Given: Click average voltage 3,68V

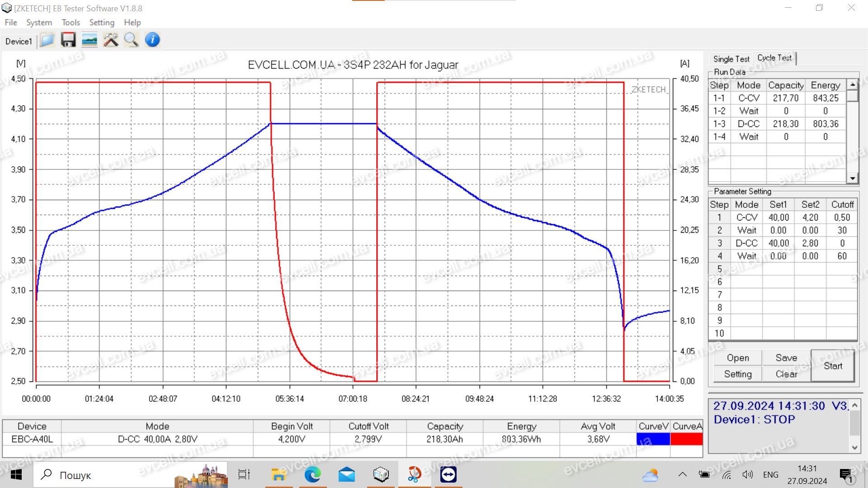Looking at the screenshot, I should (598, 439).
